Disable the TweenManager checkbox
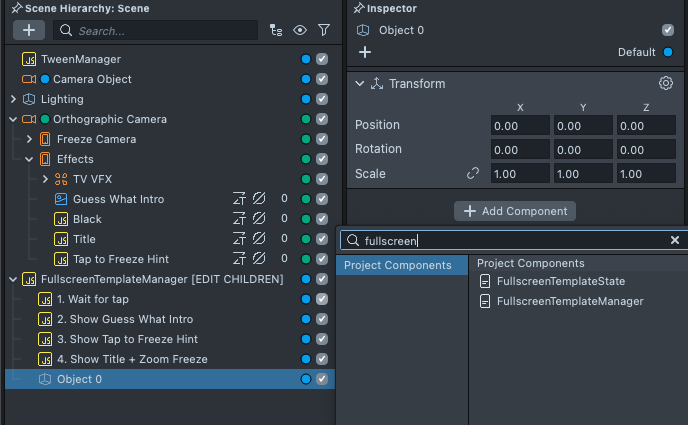This screenshot has width=688, height=425. [x=322, y=59]
